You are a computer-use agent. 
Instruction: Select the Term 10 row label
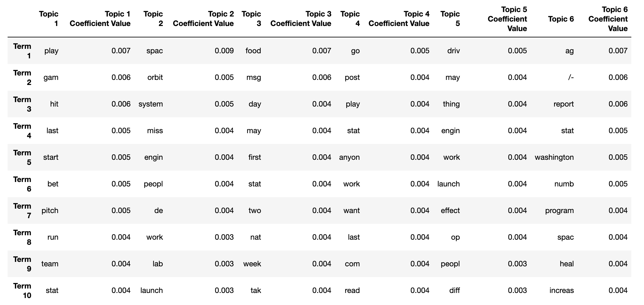(22, 291)
